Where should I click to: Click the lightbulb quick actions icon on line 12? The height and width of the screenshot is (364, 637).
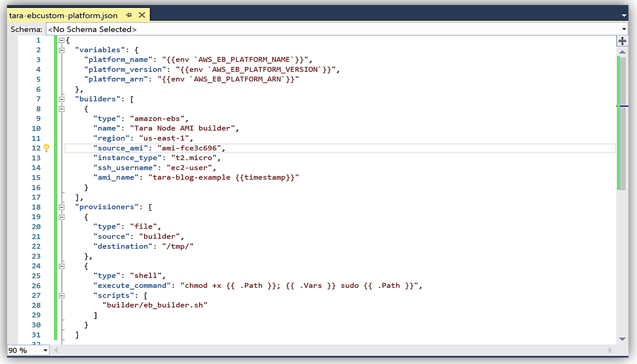click(46, 148)
